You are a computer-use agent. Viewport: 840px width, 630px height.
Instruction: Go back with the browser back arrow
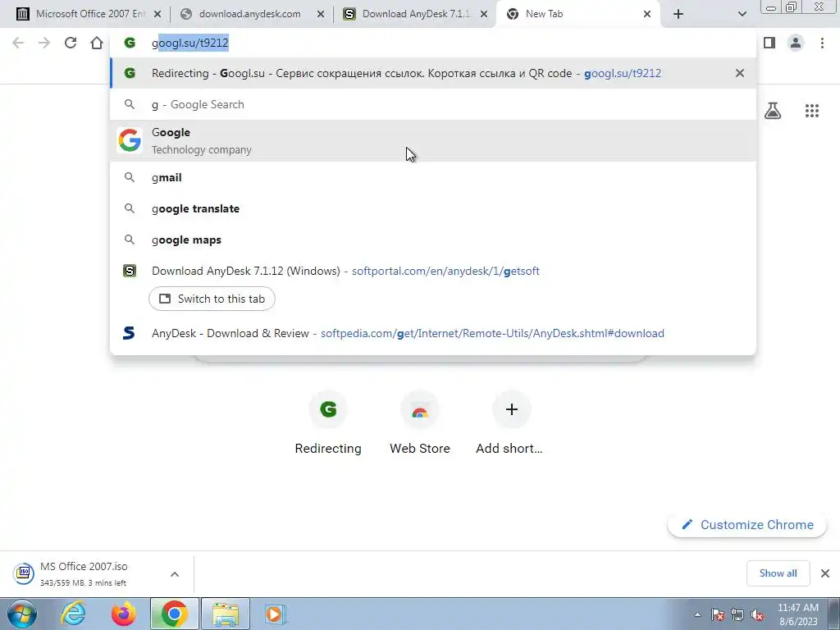(18, 43)
